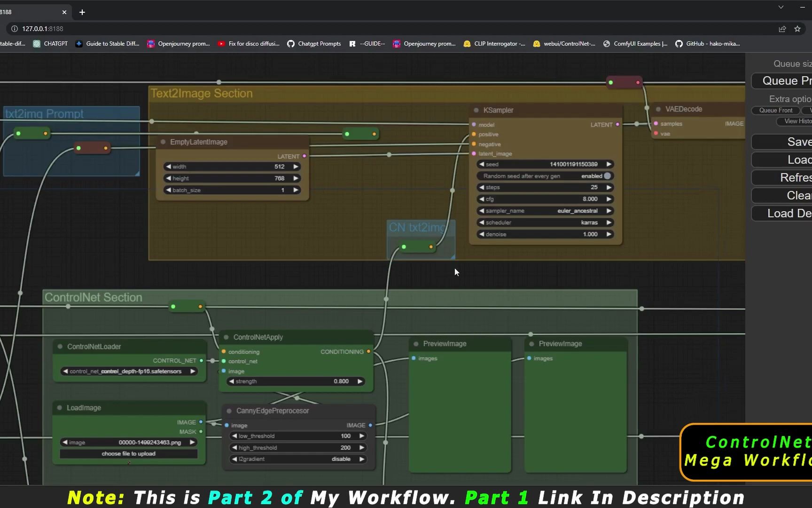This screenshot has width=812, height=508.
Task: Click the cfg 8.000 slider field
Action: [545, 199]
